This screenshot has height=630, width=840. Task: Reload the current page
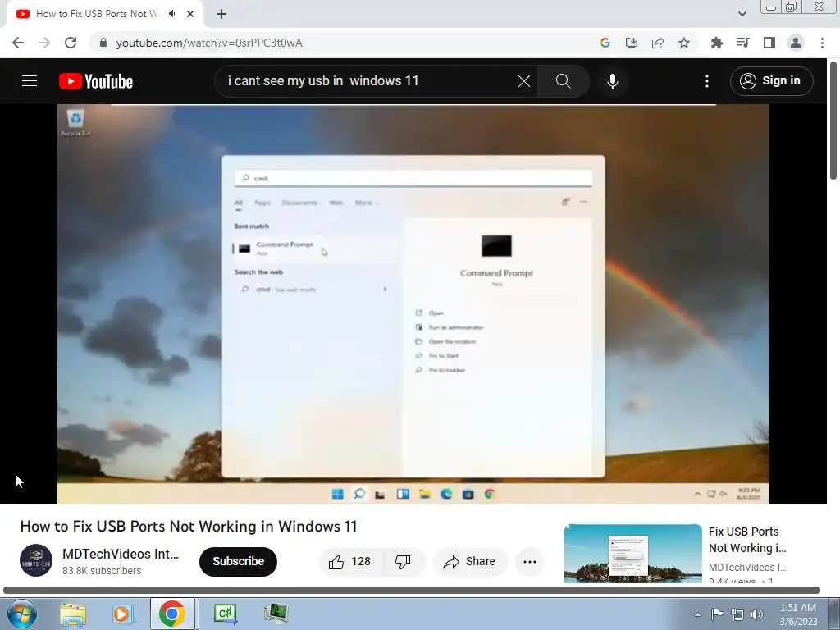pyautogui.click(x=71, y=43)
